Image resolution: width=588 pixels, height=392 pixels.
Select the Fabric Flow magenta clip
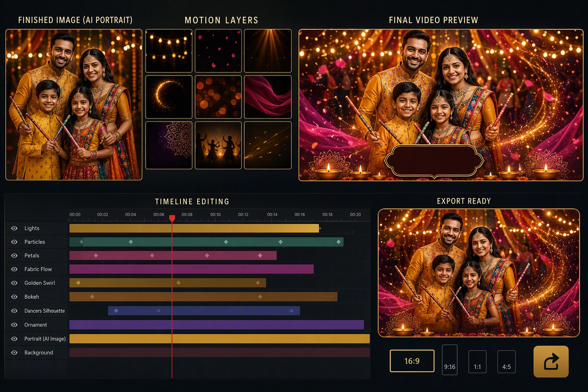pos(191,269)
